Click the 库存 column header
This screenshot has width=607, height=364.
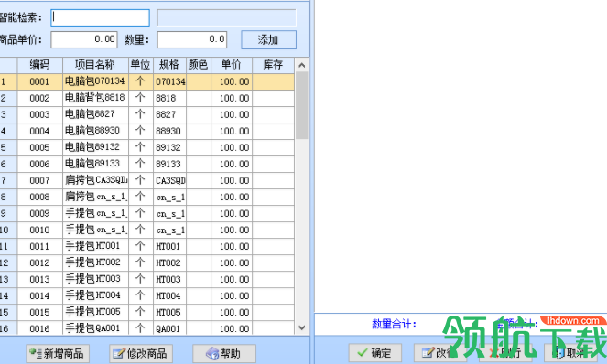[x=274, y=65]
